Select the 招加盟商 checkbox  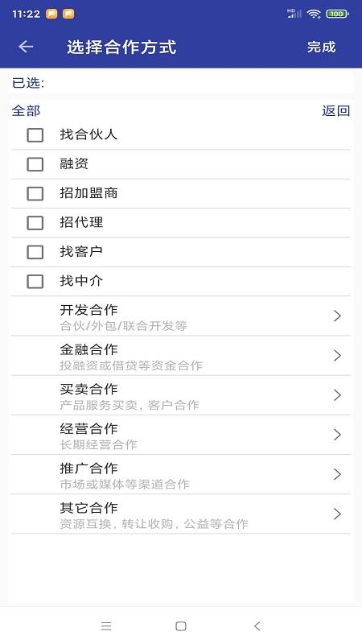[35, 193]
